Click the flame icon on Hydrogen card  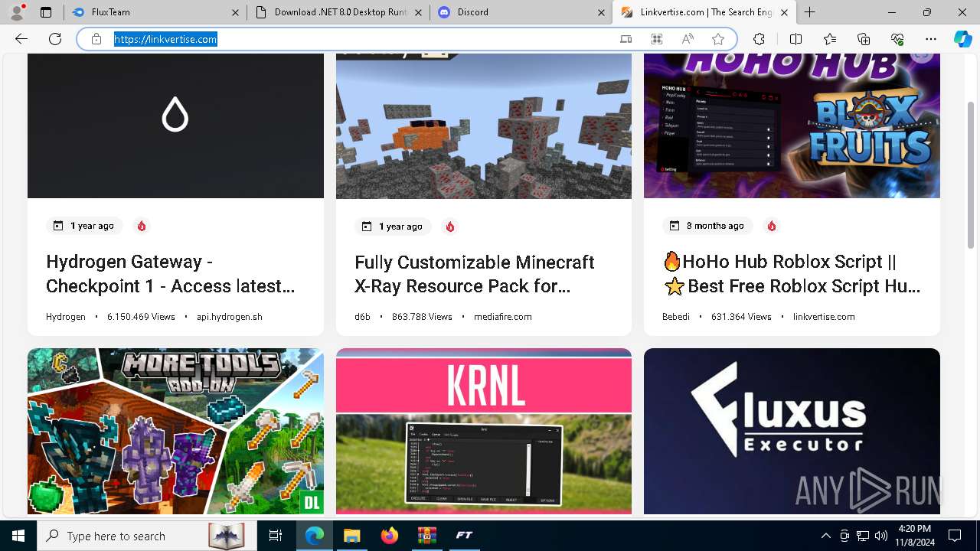point(142,226)
